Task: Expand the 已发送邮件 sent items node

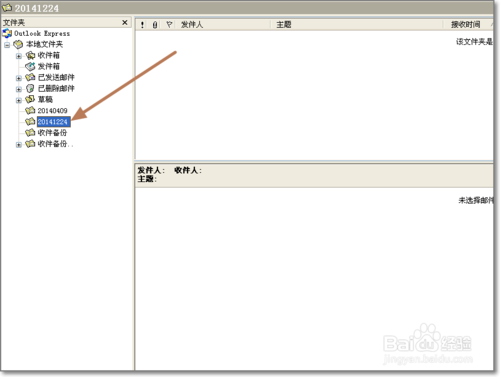Action: [x=19, y=78]
